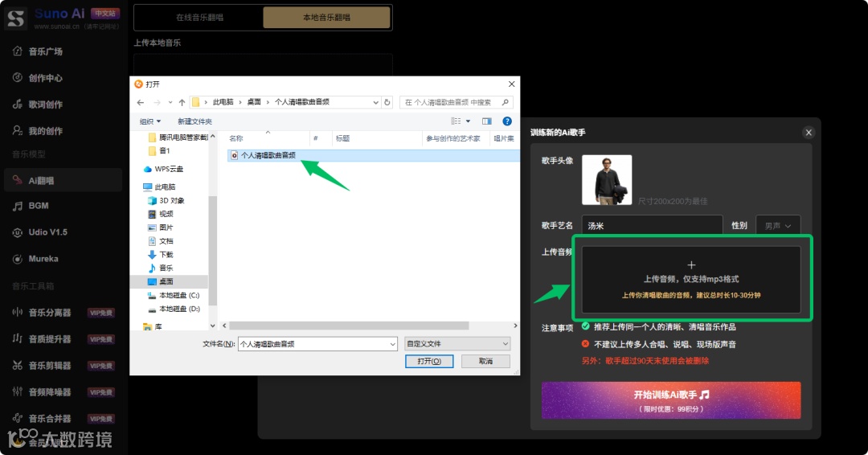Expand the address bar path dropdown

coord(375,102)
